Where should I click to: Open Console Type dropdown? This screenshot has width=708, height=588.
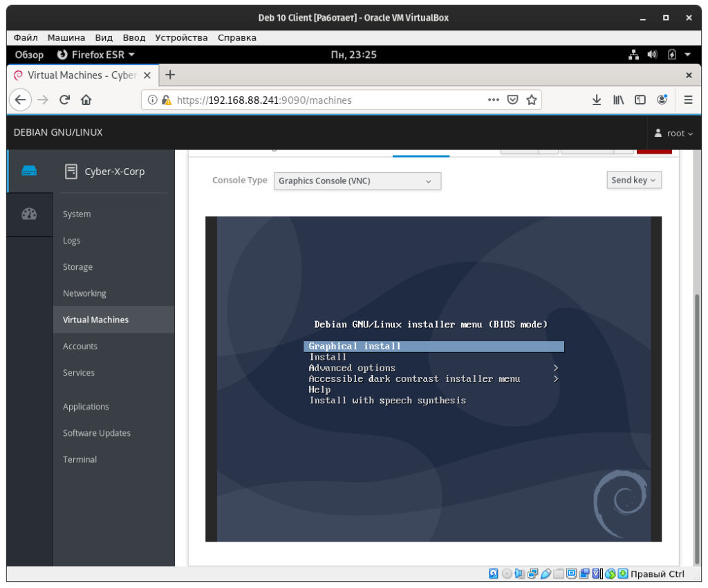[357, 181]
